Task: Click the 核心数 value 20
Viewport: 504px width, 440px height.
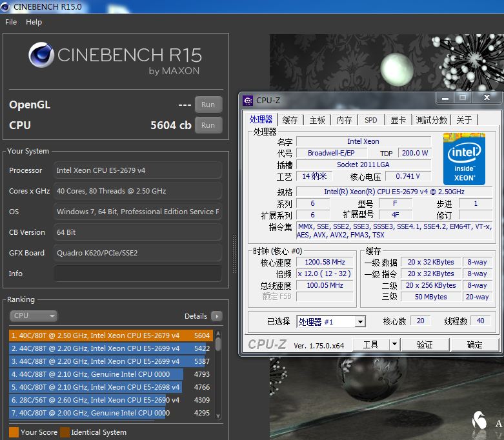Action: (x=420, y=321)
